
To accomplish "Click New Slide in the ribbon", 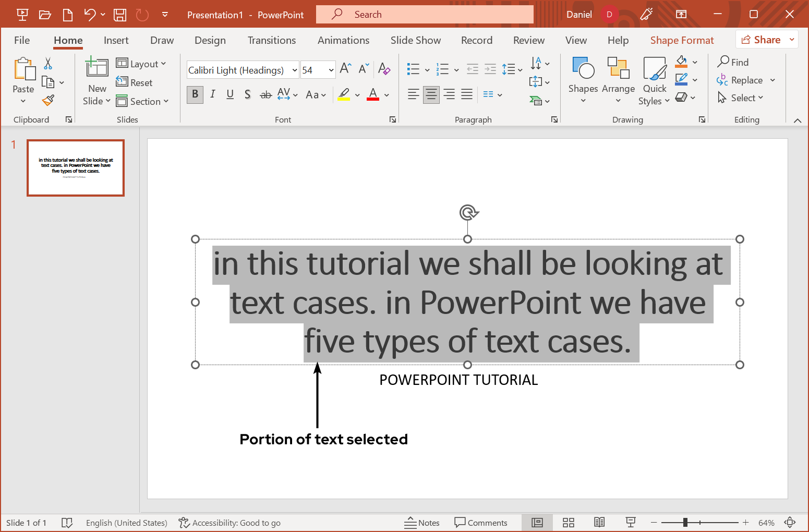I will [x=96, y=79].
